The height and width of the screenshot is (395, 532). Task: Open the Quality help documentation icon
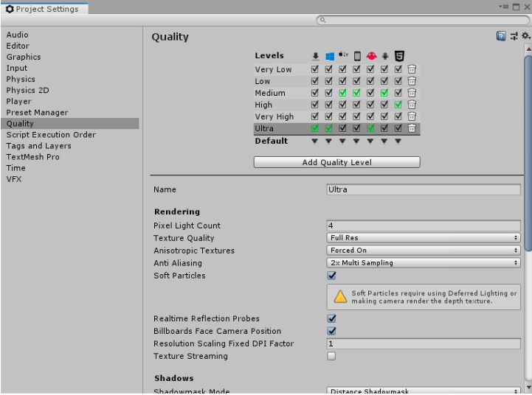(x=502, y=36)
